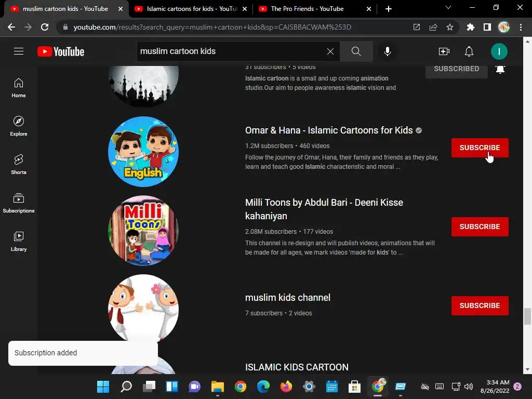The image size is (532, 399).
Task: Open Omar & Hana channel title link
Action: (x=329, y=130)
